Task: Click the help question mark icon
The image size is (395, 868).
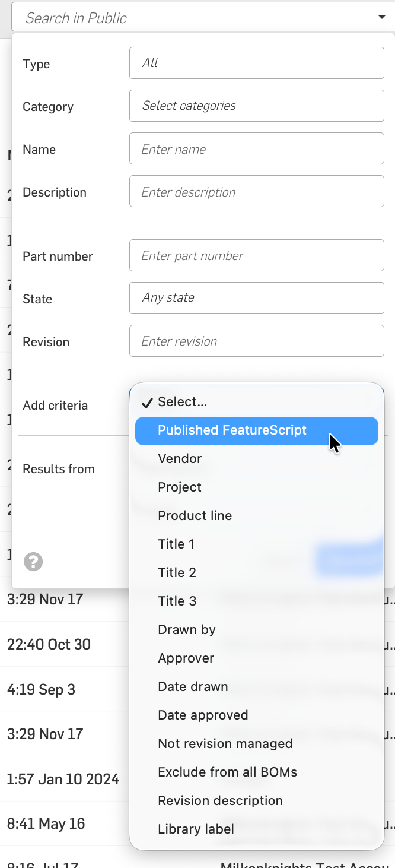Action: click(x=33, y=562)
